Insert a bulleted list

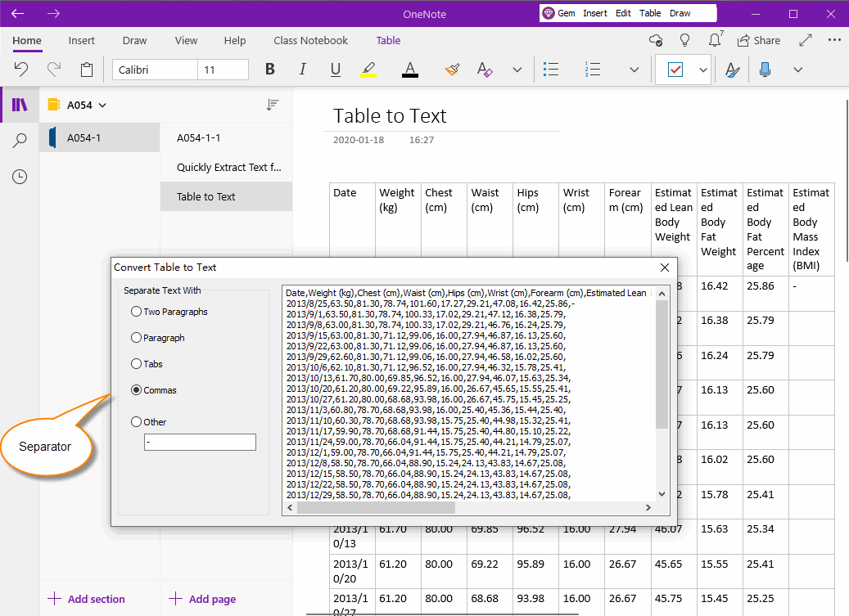pyautogui.click(x=551, y=70)
